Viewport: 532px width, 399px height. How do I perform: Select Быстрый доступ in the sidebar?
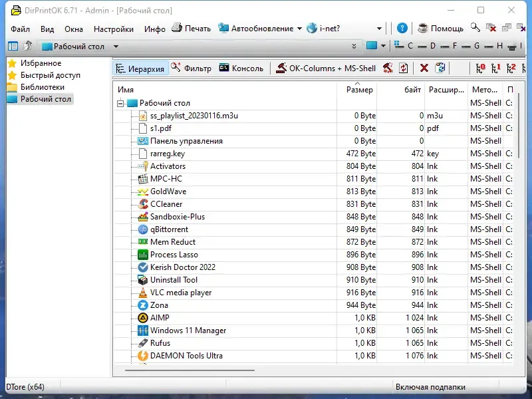51,75
